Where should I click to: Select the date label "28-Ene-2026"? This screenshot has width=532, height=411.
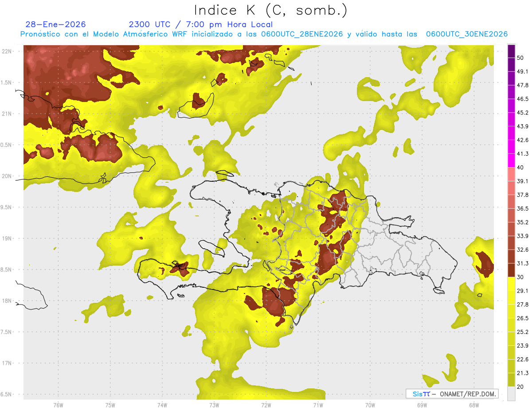(x=56, y=24)
